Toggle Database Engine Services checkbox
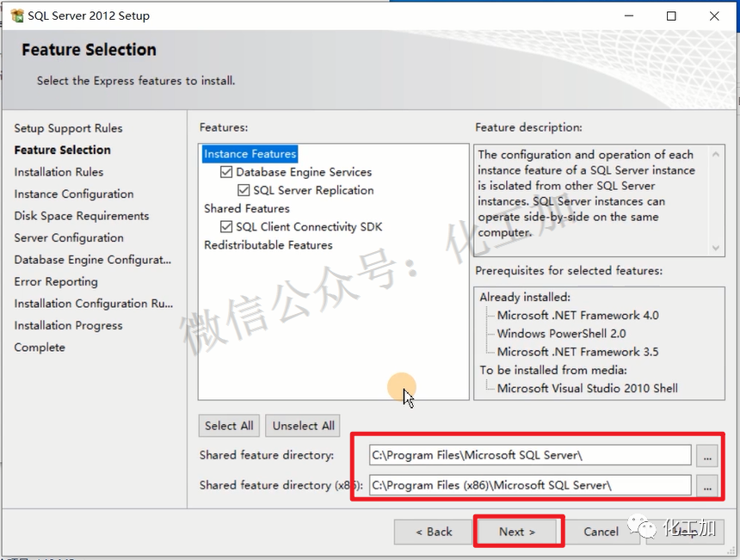Image resolution: width=740 pixels, height=560 pixels. pyautogui.click(x=226, y=172)
